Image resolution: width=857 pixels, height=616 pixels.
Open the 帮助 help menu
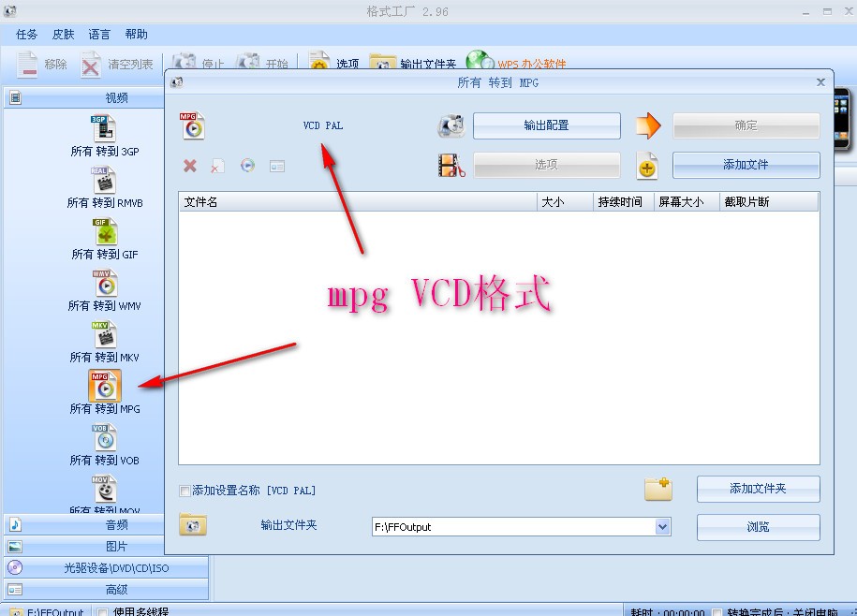pyautogui.click(x=136, y=35)
